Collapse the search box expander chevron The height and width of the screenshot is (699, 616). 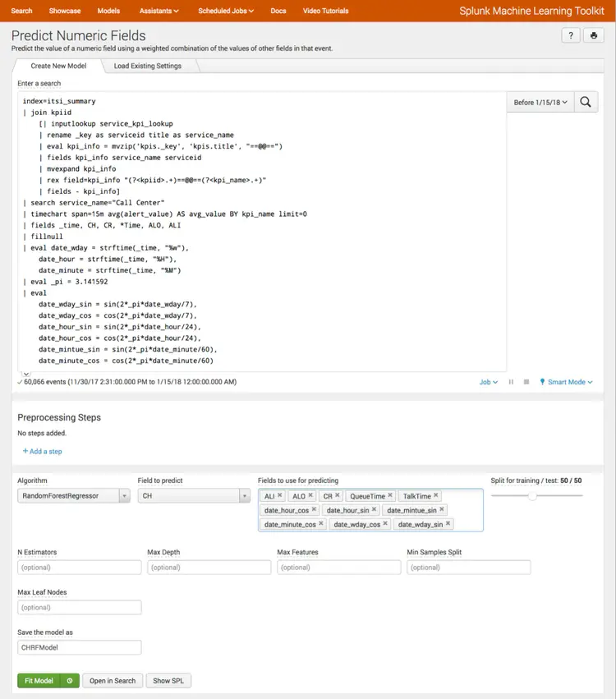[25, 374]
